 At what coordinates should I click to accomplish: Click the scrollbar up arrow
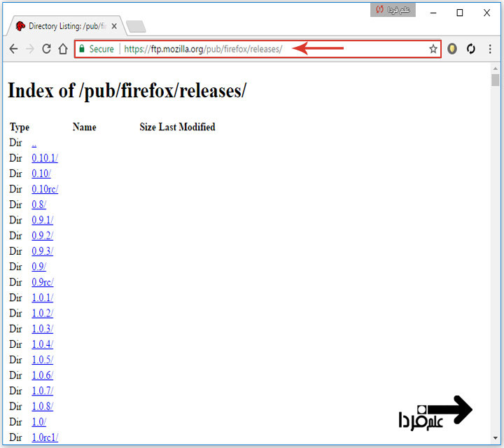point(496,69)
